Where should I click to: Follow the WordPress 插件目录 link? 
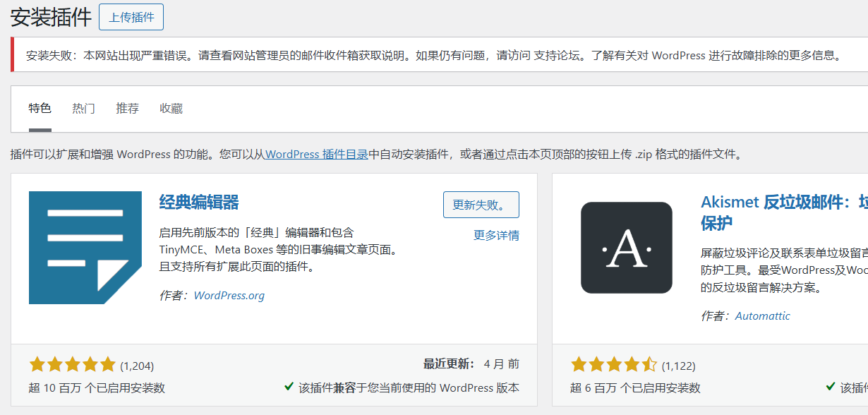pyautogui.click(x=317, y=154)
